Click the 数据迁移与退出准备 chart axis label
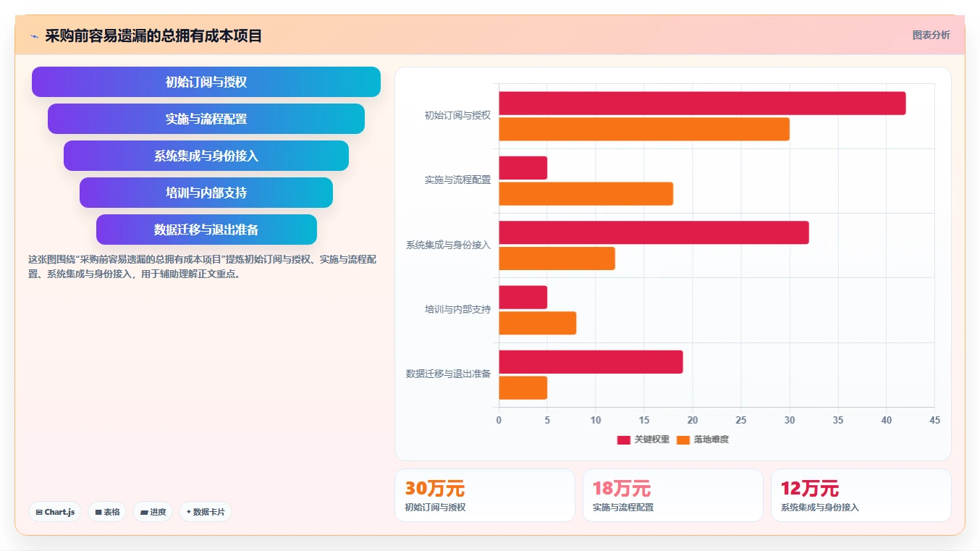 click(448, 374)
